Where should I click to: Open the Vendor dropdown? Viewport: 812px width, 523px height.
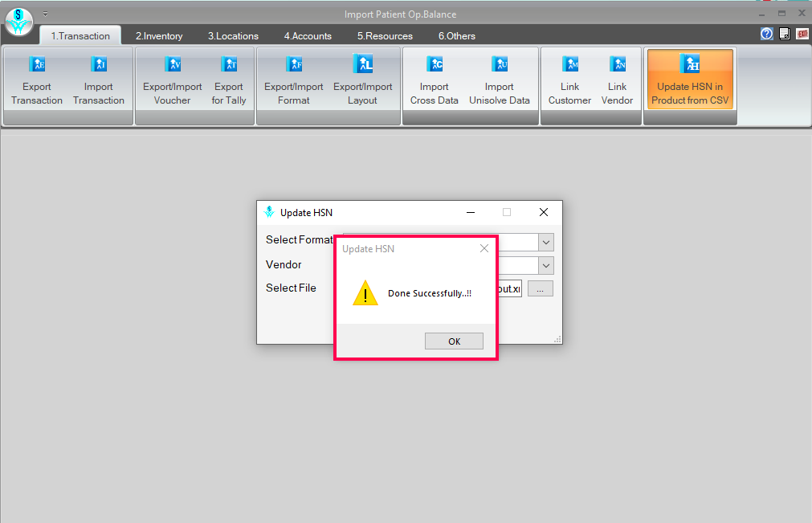tap(546, 265)
